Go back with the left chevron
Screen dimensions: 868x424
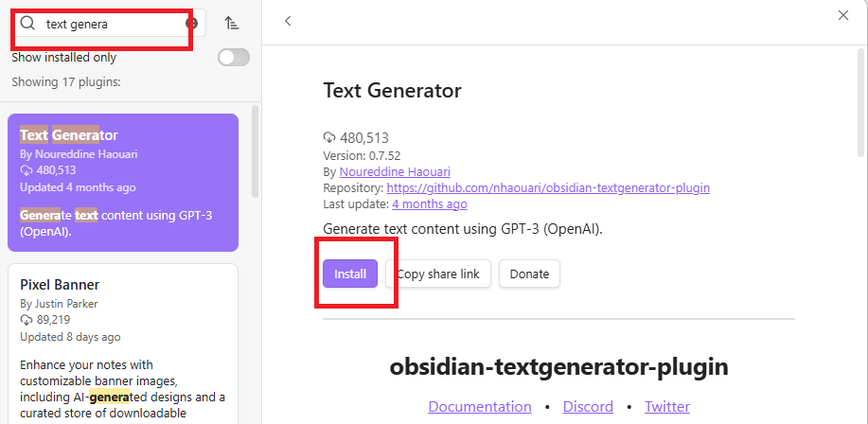[288, 21]
